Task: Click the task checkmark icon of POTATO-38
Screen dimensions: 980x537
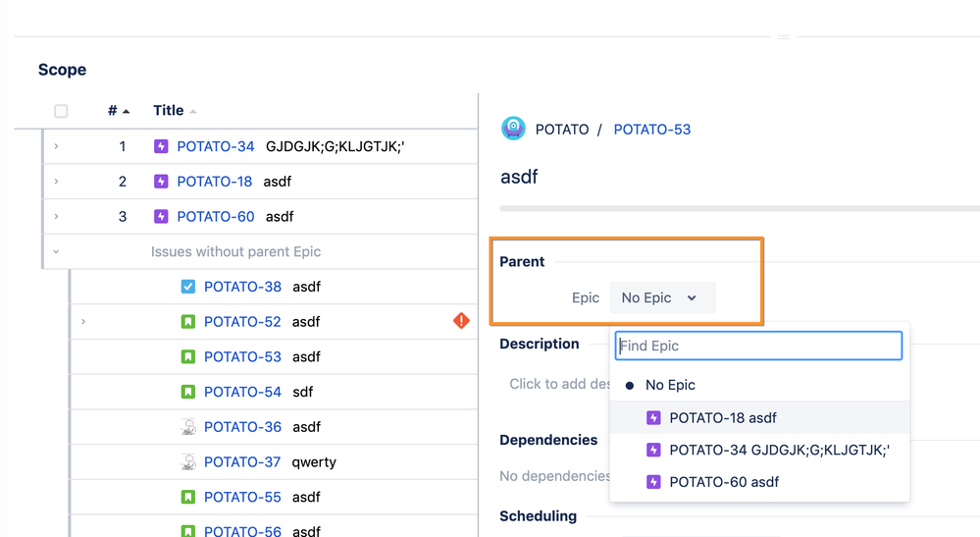Action: tap(188, 287)
